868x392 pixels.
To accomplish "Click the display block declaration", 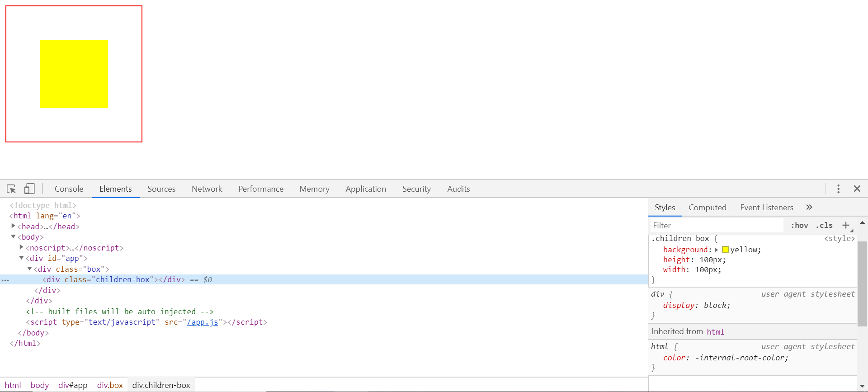I will click(697, 305).
